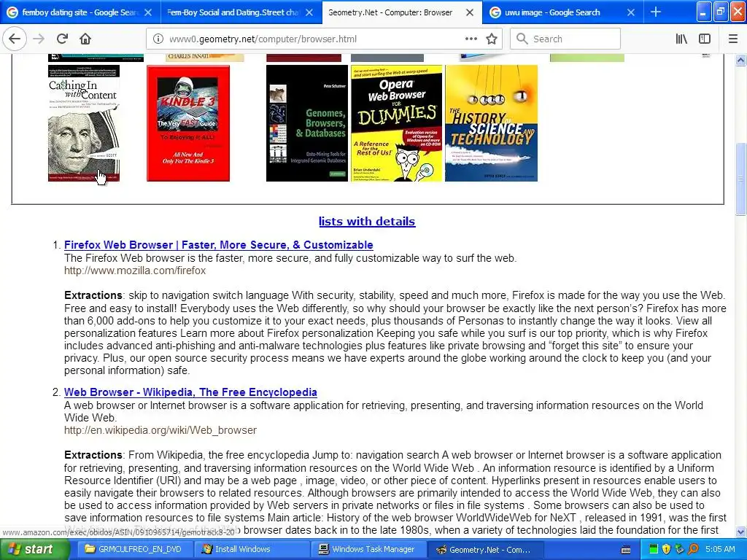Close the Fem-Boy Social and Dating tab

click(x=309, y=12)
